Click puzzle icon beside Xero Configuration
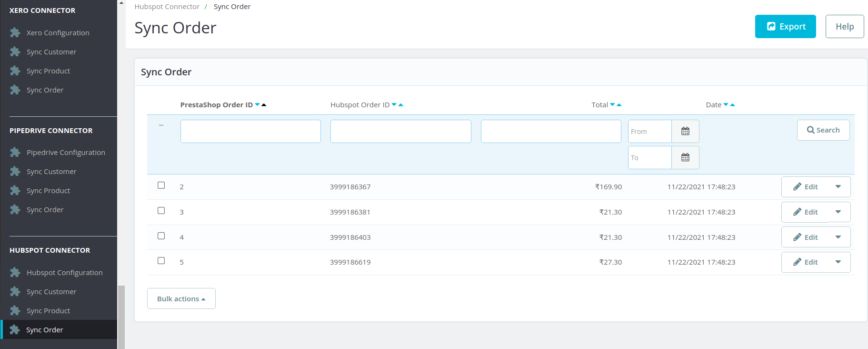This screenshot has height=349, width=868. tap(15, 32)
